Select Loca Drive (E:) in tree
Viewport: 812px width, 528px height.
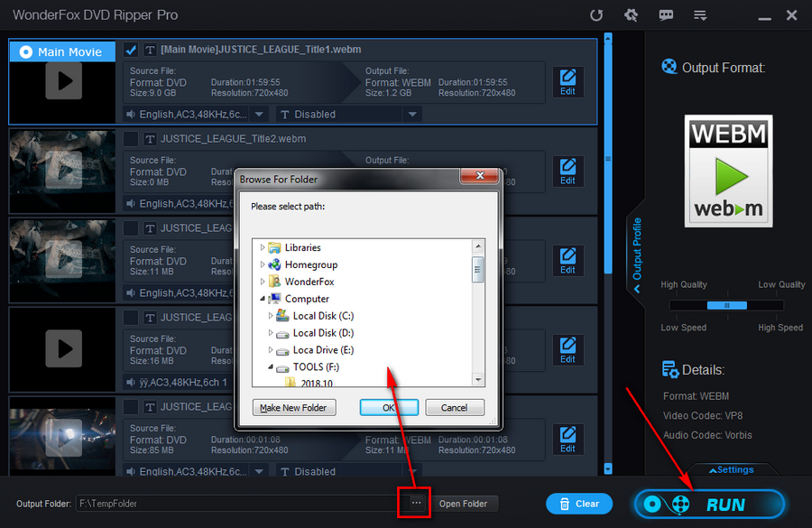coord(323,350)
